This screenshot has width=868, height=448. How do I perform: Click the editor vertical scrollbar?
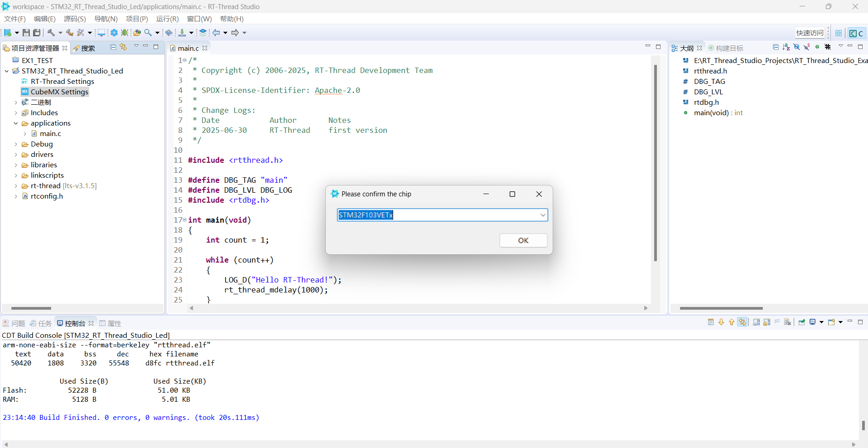655,163
